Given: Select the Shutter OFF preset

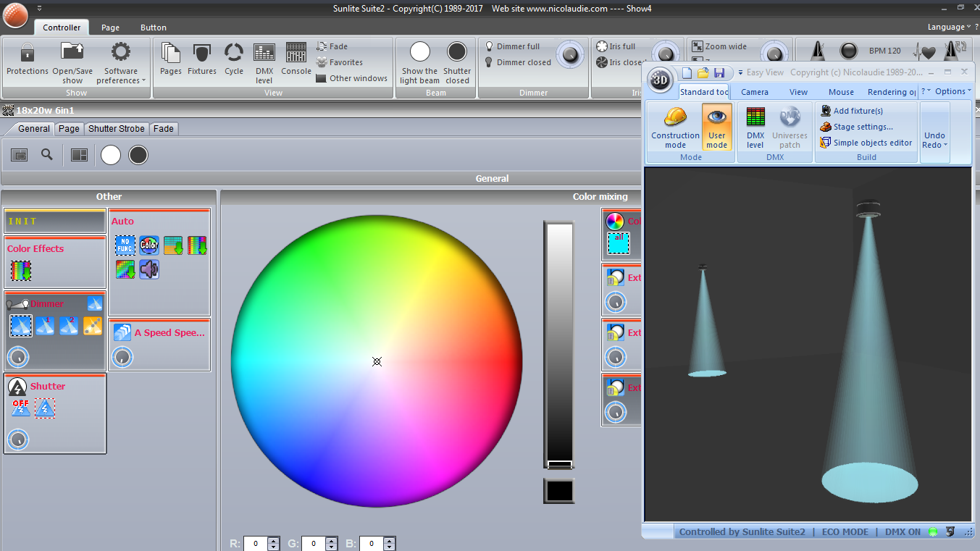Looking at the screenshot, I should point(20,408).
